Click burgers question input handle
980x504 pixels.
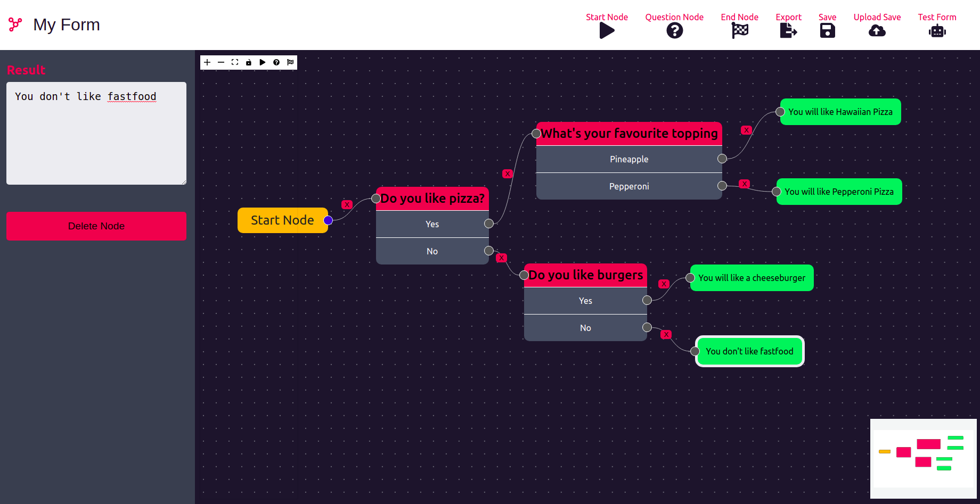coord(524,275)
